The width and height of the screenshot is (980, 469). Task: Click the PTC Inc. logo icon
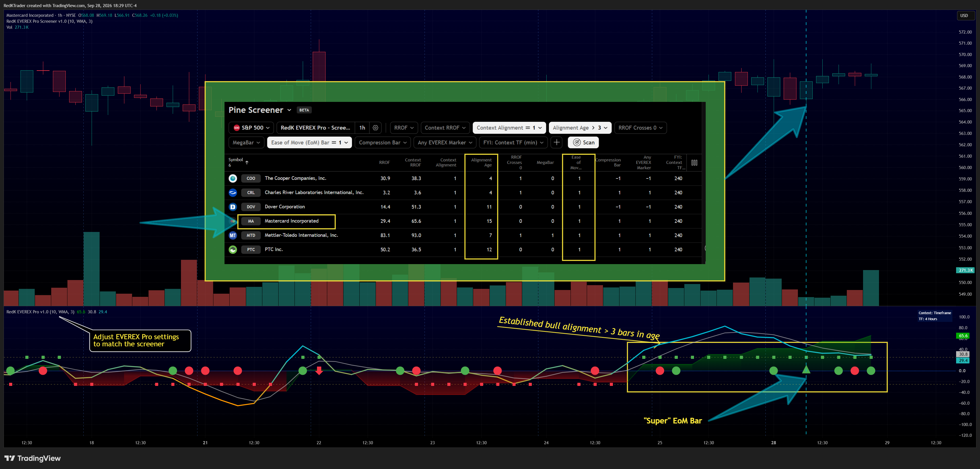tap(233, 250)
